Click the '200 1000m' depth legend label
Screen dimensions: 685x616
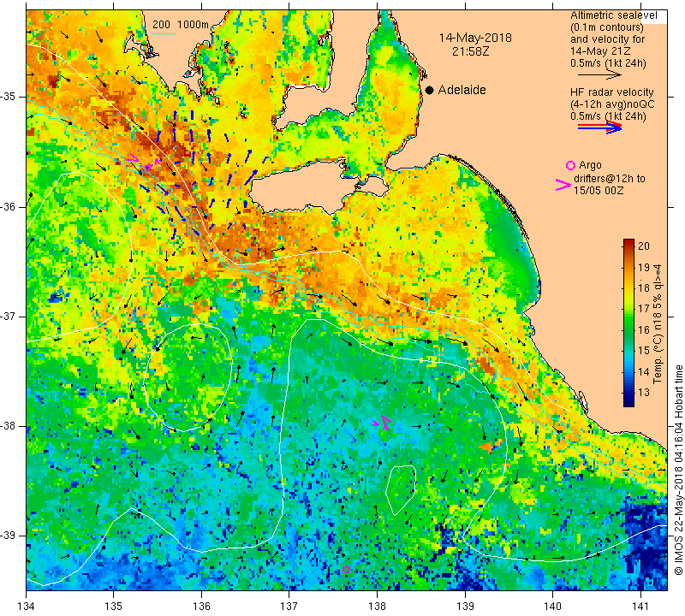(x=181, y=25)
